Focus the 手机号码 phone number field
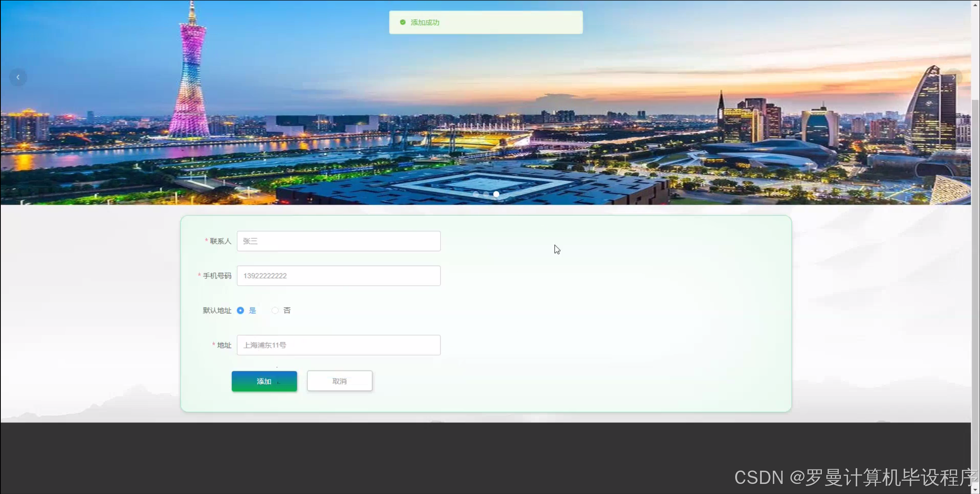 (x=338, y=276)
